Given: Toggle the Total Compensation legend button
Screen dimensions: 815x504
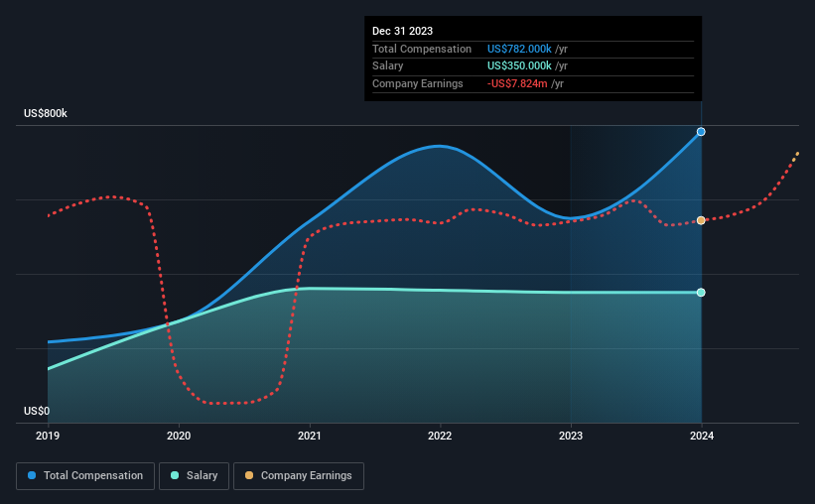Looking at the screenshot, I should click(x=85, y=476).
